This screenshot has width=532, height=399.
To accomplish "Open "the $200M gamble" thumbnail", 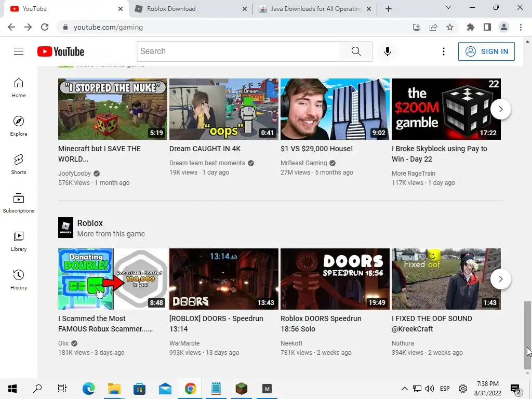I will 446,109.
